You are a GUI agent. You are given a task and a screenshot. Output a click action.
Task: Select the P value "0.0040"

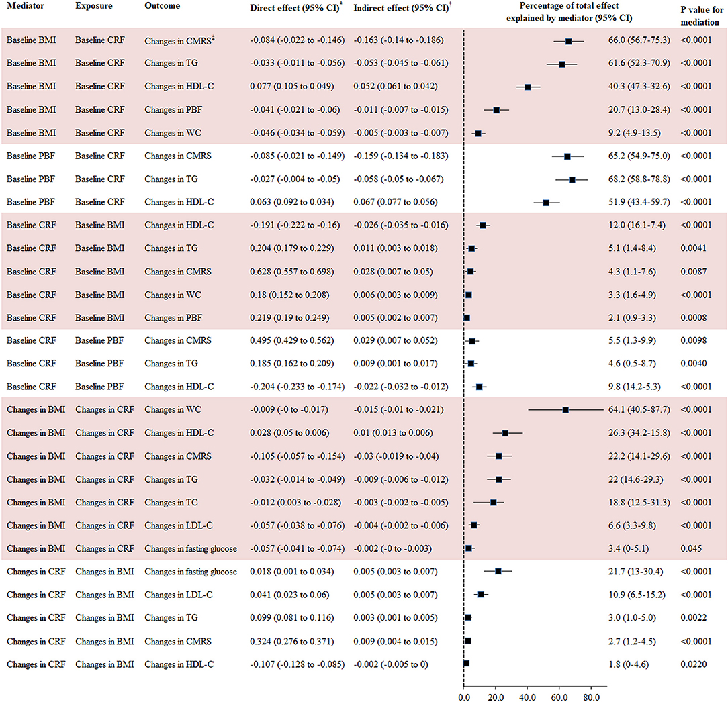(694, 364)
